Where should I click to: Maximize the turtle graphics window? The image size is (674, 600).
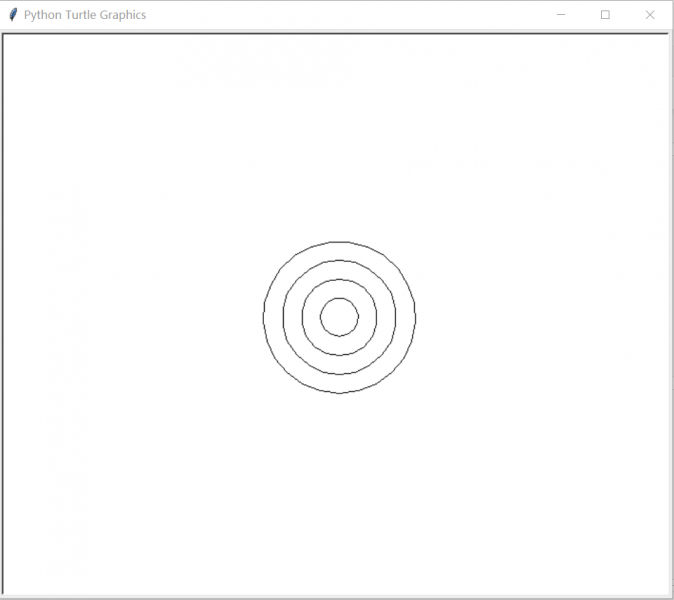[605, 15]
